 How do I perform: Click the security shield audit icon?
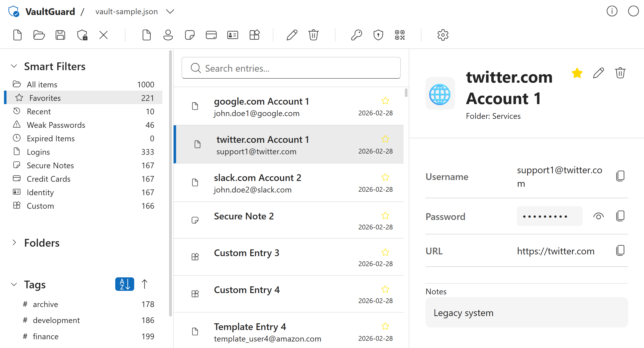point(378,35)
